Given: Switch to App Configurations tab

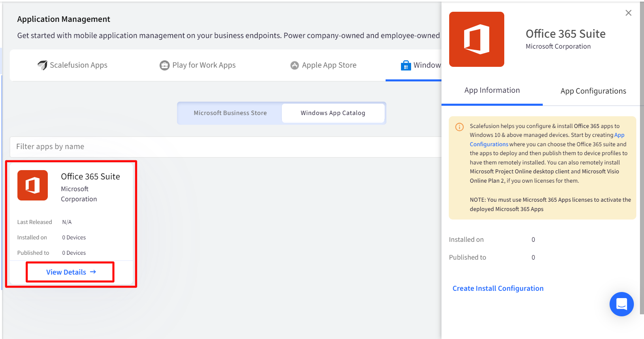Looking at the screenshot, I should 593,91.
